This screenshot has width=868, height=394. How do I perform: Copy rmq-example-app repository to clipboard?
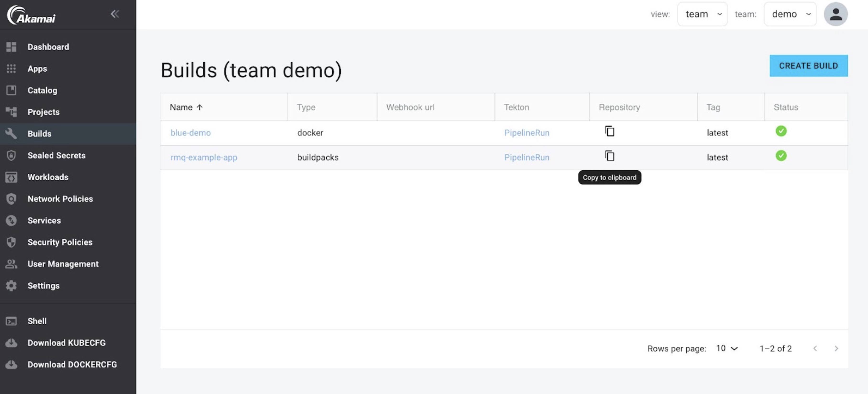(610, 156)
